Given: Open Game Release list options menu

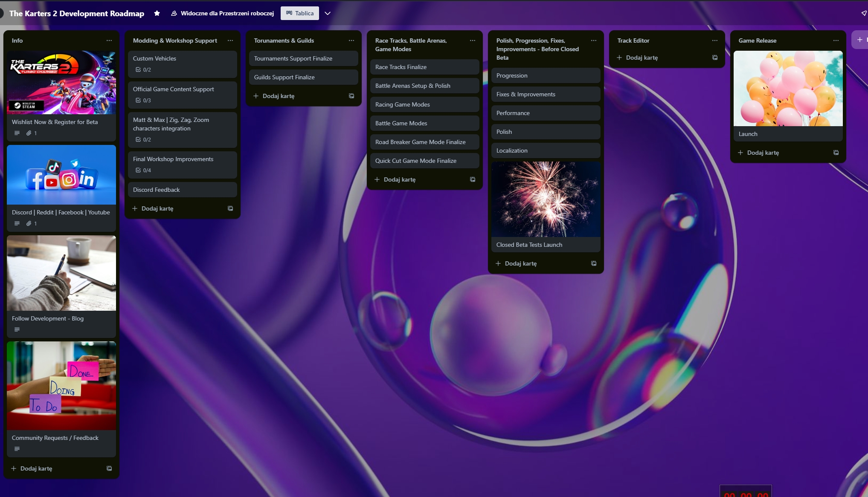Looking at the screenshot, I should coord(836,40).
